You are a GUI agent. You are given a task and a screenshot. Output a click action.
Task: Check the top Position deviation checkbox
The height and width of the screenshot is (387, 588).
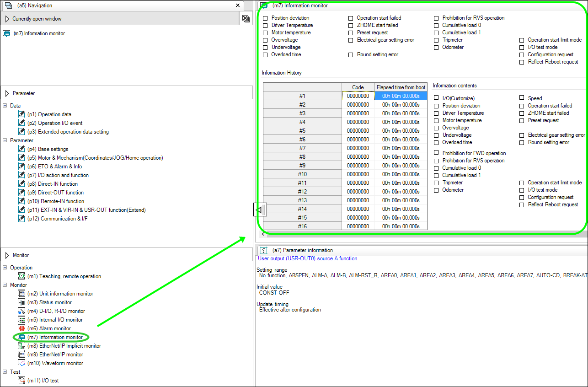click(266, 18)
